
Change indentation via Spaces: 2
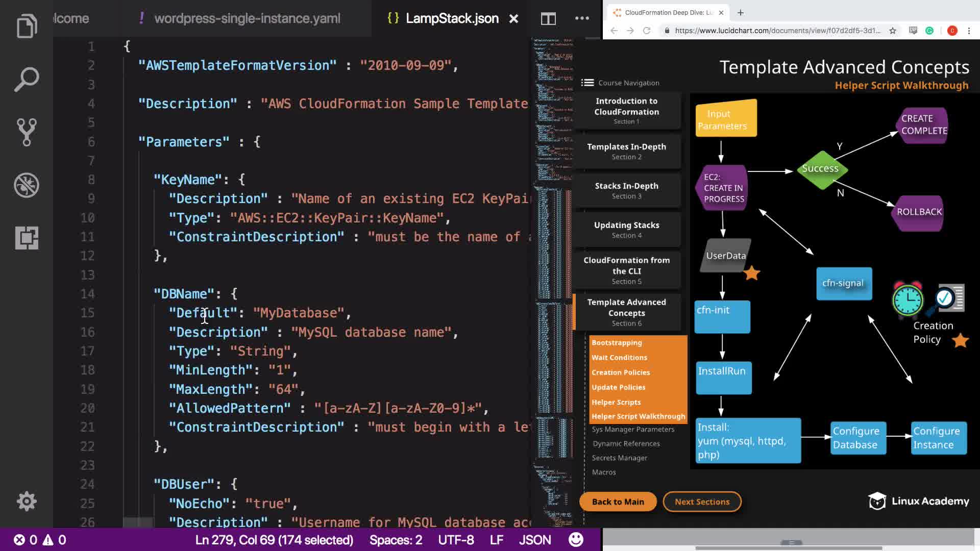pos(396,540)
